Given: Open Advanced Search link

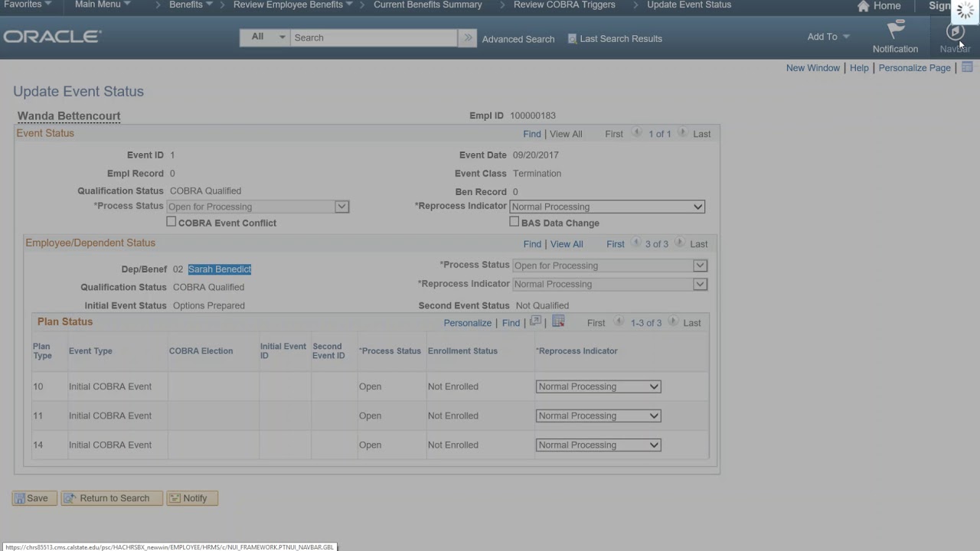Looking at the screenshot, I should tap(518, 39).
